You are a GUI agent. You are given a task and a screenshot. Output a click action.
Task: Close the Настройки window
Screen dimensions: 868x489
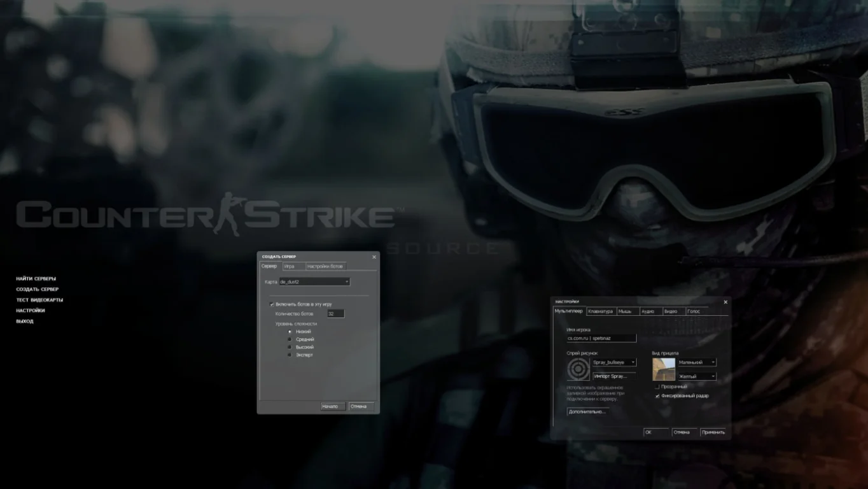(x=725, y=302)
